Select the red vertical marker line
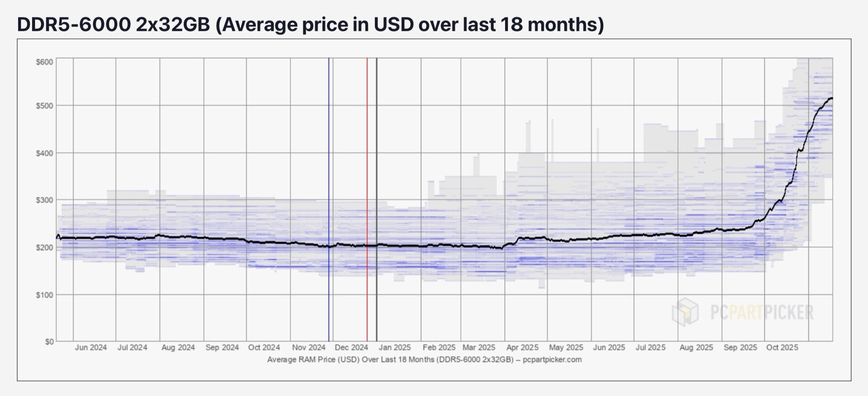The height and width of the screenshot is (396, 868). [367, 199]
